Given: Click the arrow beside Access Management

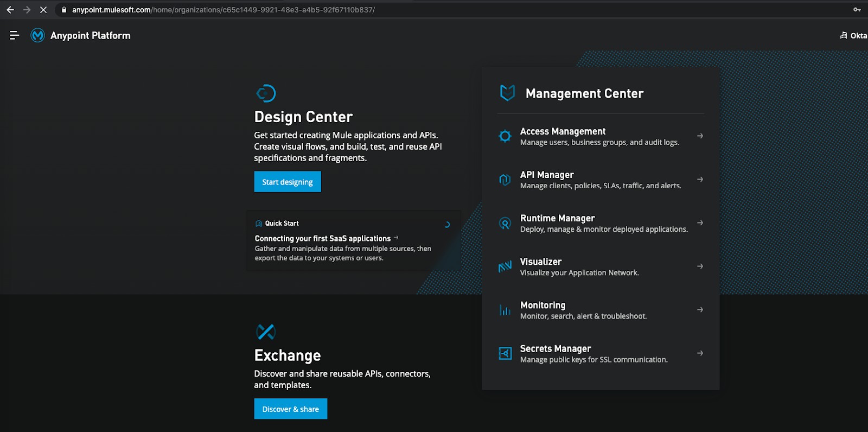Looking at the screenshot, I should click(700, 136).
